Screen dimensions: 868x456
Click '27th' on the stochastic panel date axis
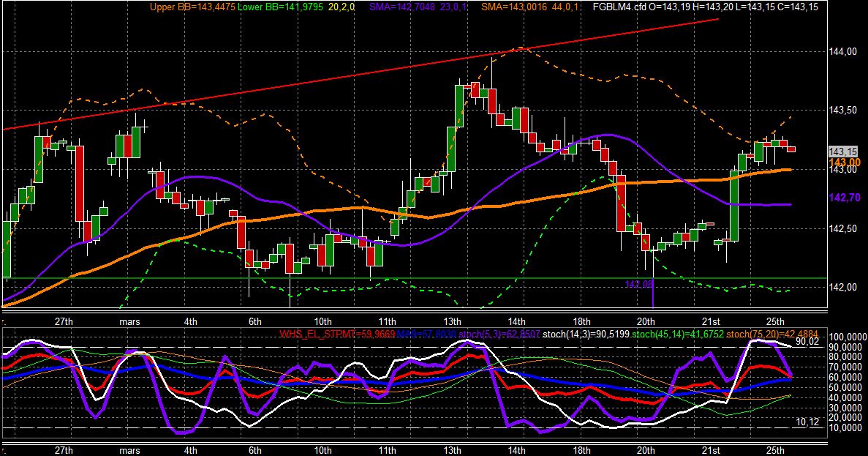coord(64,450)
